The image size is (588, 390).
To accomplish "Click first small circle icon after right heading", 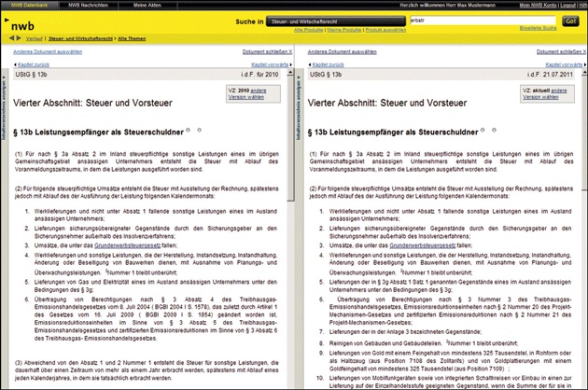I will pos(480,129).
